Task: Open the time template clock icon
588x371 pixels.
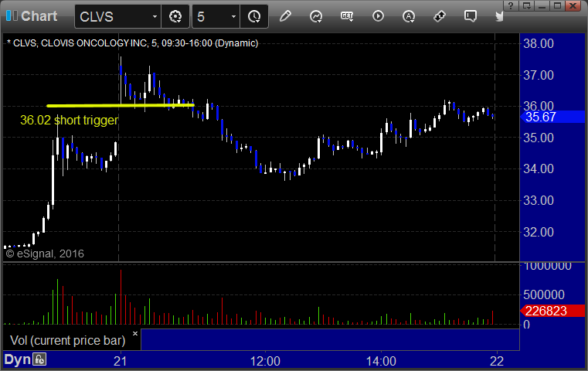Action: 254,16
